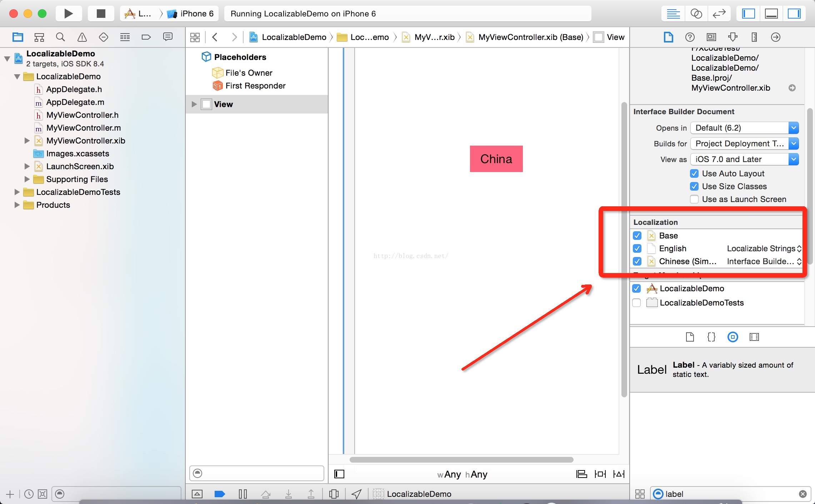Open the Quick Help inspector tab

coord(690,37)
